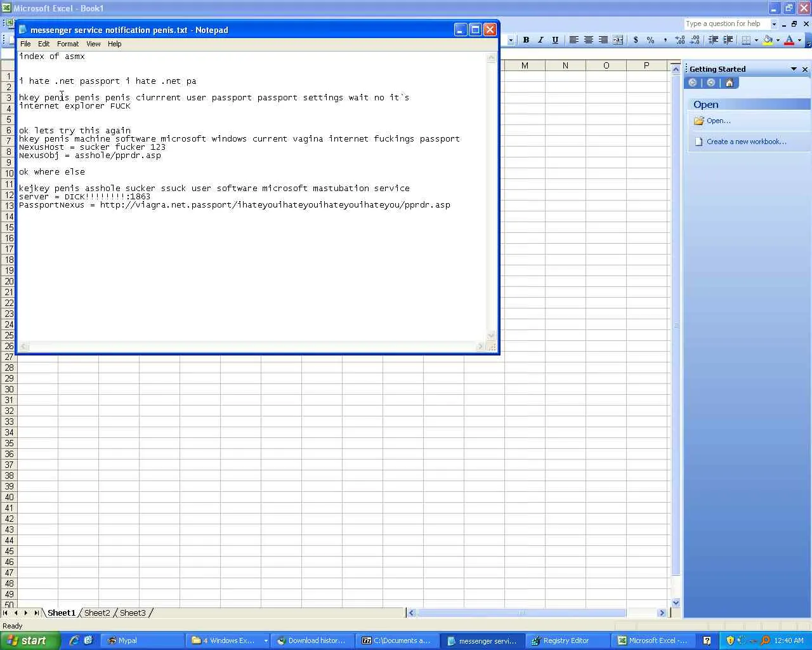Click Create a new workbook link
This screenshot has width=812, height=650.
747,142
